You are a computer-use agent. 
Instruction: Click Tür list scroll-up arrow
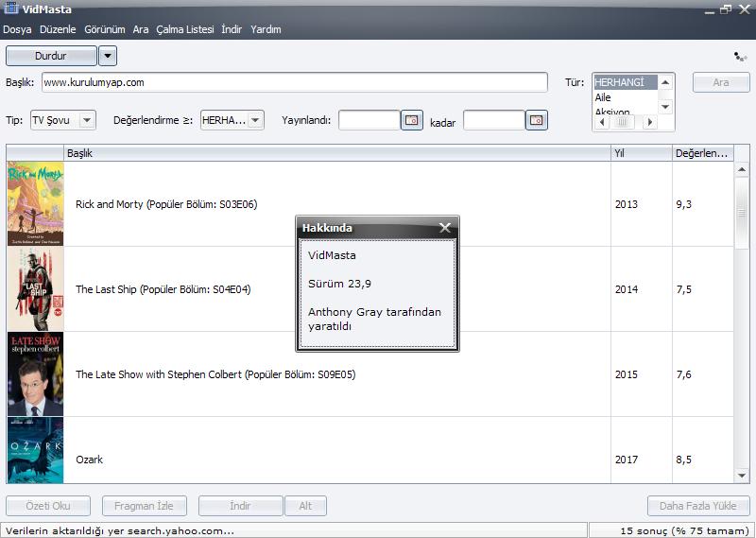click(x=665, y=82)
